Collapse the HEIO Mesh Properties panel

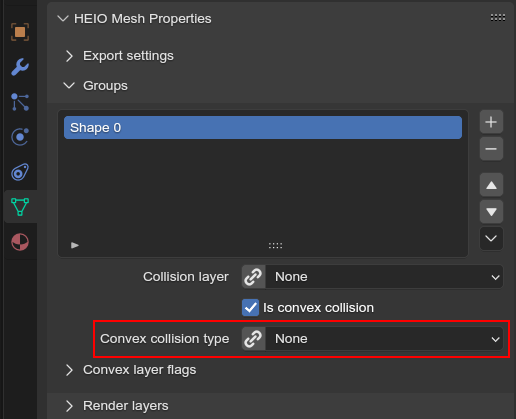(63, 19)
